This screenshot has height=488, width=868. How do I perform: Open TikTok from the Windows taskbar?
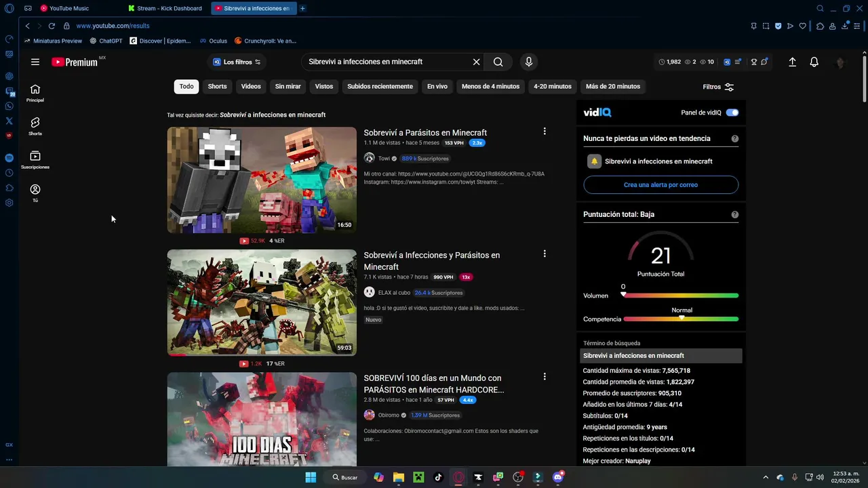coord(438,477)
